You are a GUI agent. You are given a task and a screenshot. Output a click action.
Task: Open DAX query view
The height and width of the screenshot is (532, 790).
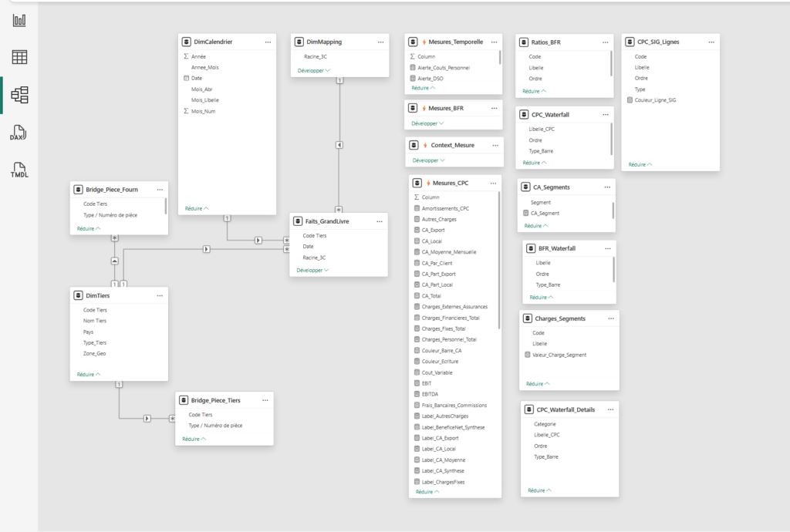[x=19, y=133]
